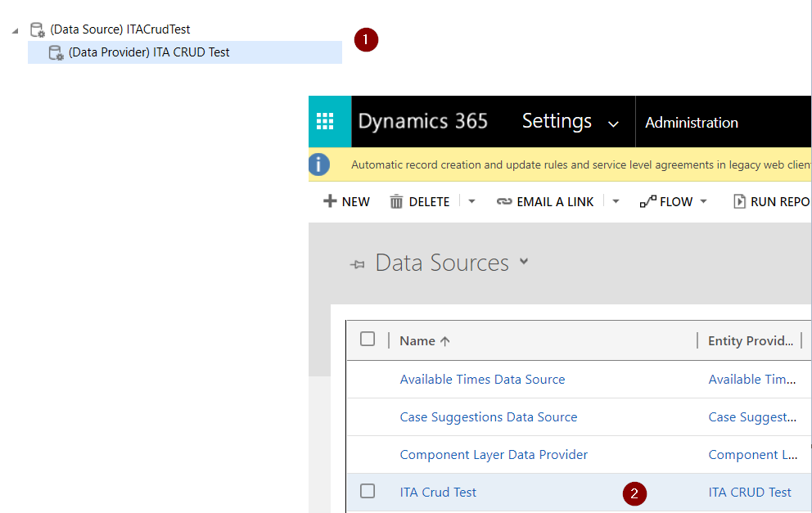Open the Settings dropdown chevron

coord(613,124)
